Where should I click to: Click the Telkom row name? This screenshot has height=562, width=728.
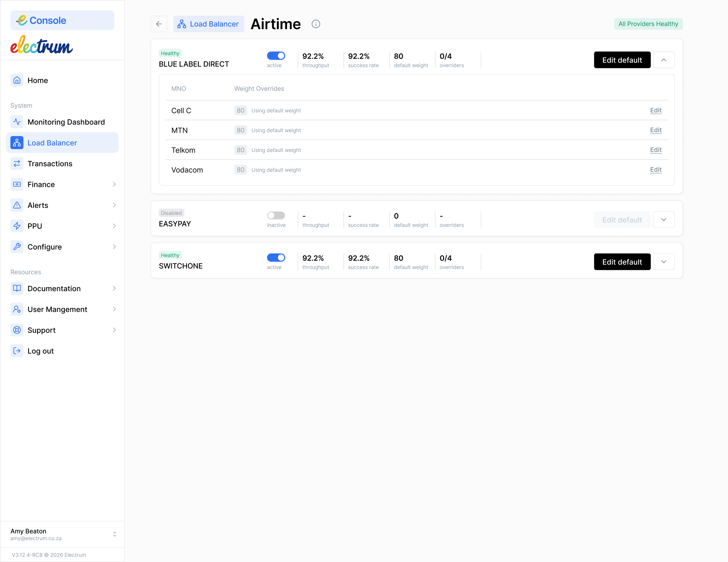tap(183, 150)
